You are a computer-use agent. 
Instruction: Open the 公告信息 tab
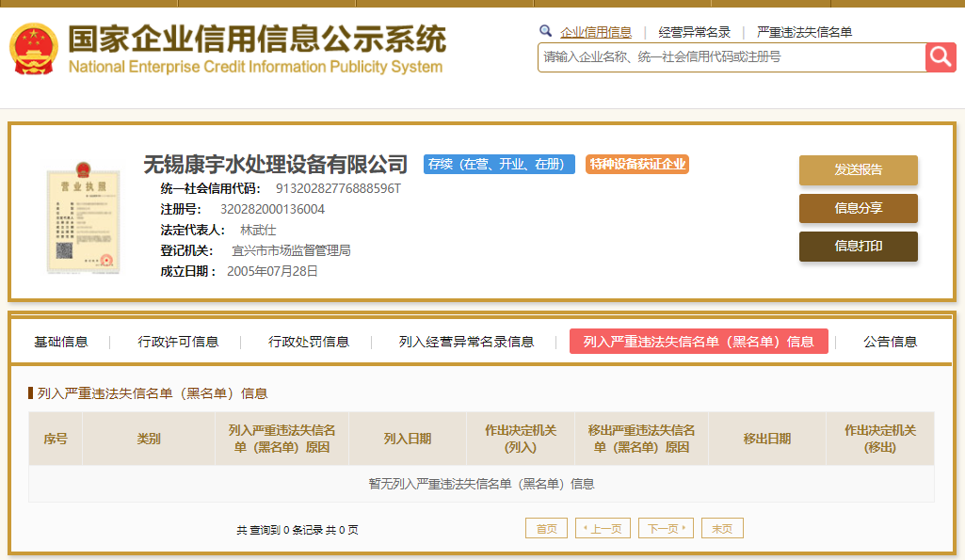[890, 342]
